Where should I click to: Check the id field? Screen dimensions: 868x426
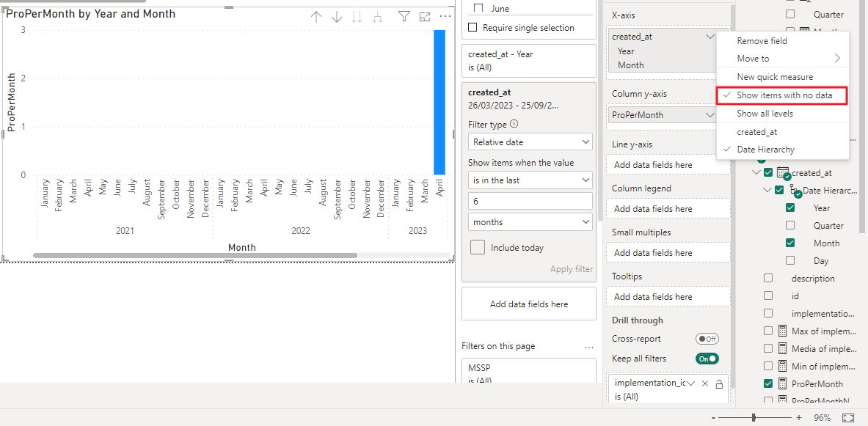(x=767, y=296)
